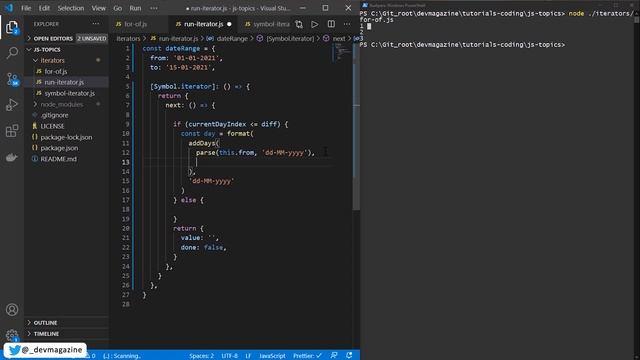The height and width of the screenshot is (360, 640).
Task: Change encoding via UTF-8 status item
Action: [x=229, y=356]
